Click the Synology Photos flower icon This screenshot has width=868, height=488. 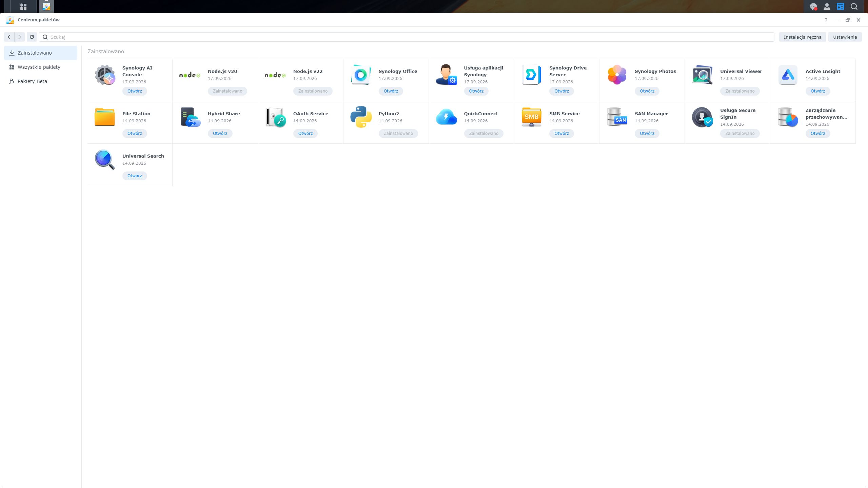[617, 75]
